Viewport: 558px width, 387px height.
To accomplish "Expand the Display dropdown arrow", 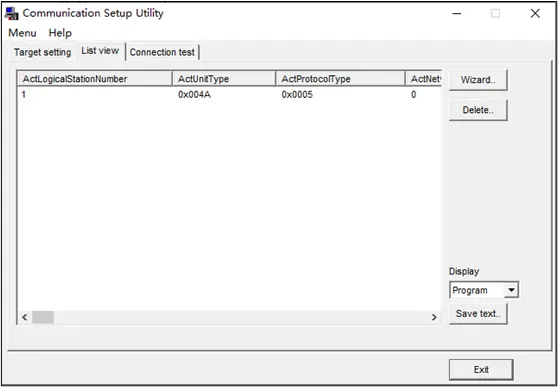I will (511, 290).
